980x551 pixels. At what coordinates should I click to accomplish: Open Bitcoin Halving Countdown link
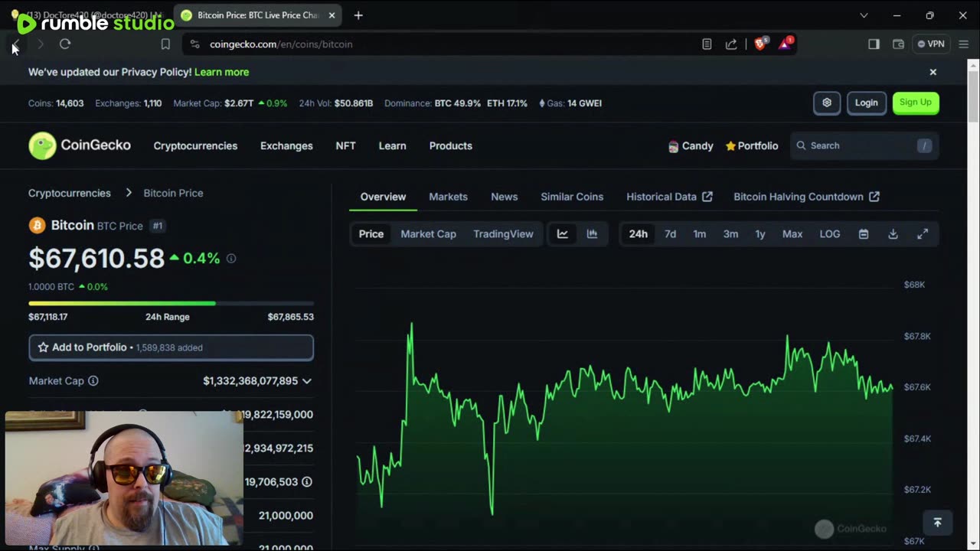point(806,197)
